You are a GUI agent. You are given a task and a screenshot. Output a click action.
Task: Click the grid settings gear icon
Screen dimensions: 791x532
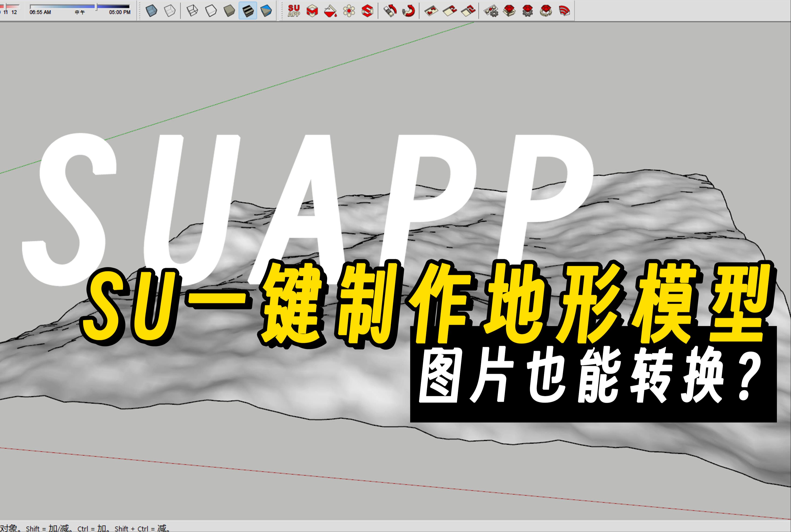[491, 11]
